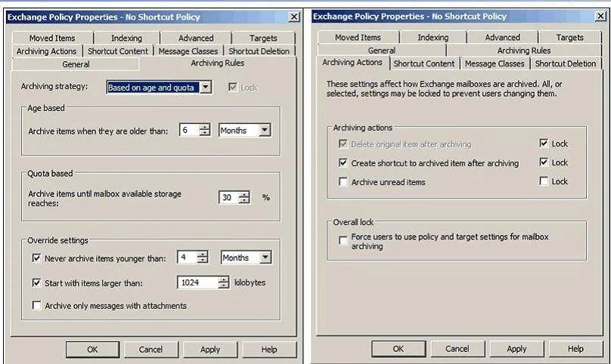Toggle Lock for Create shortcut setting
The image size is (611, 364).
click(x=544, y=162)
